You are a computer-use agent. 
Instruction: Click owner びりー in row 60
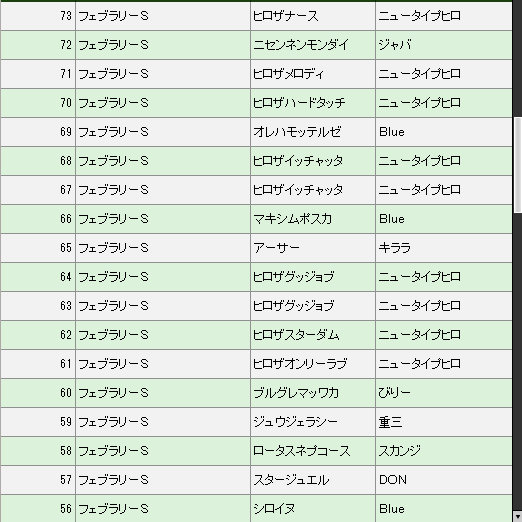(x=394, y=393)
